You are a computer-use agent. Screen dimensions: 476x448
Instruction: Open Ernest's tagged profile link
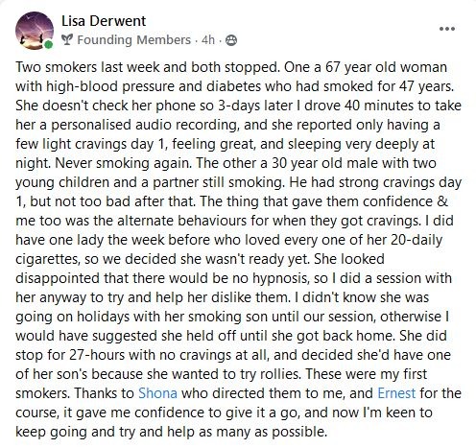click(x=396, y=393)
